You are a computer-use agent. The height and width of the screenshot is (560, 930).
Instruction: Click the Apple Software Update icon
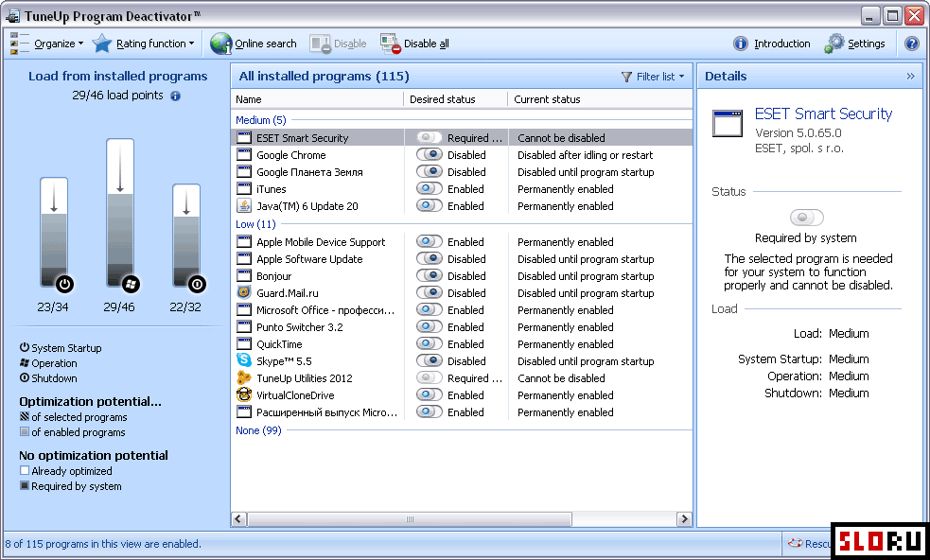(244, 258)
